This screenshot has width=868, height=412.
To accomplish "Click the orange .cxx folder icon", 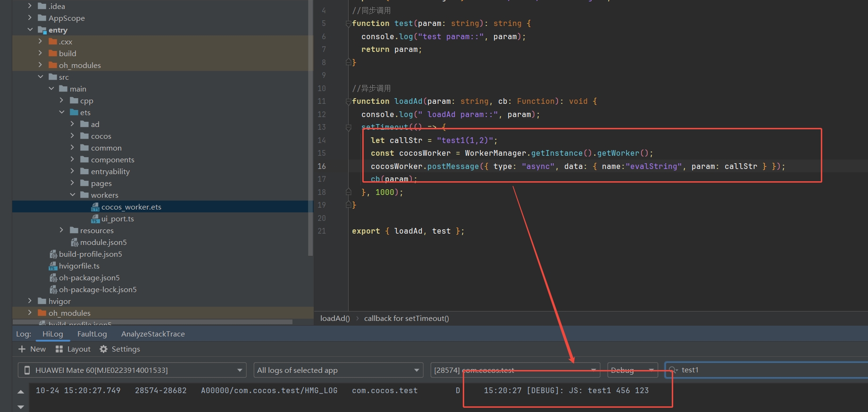I will tap(53, 42).
